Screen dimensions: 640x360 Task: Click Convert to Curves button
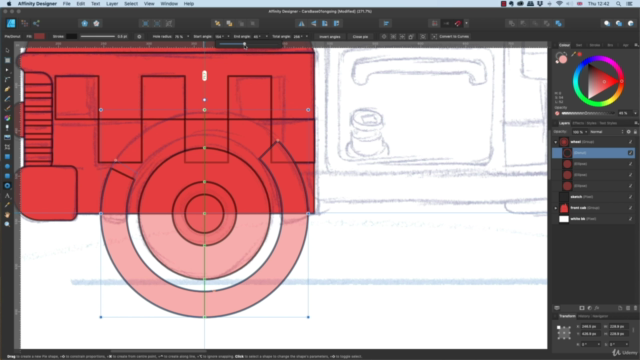click(451, 36)
